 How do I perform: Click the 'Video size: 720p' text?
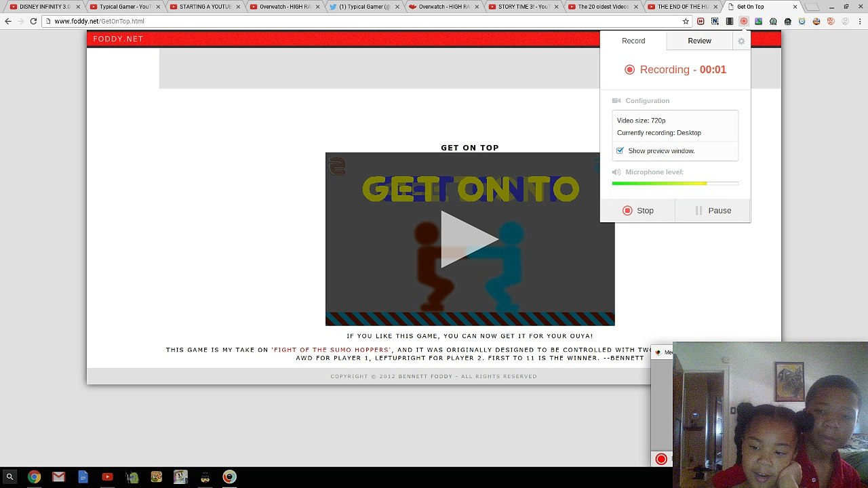click(641, 121)
